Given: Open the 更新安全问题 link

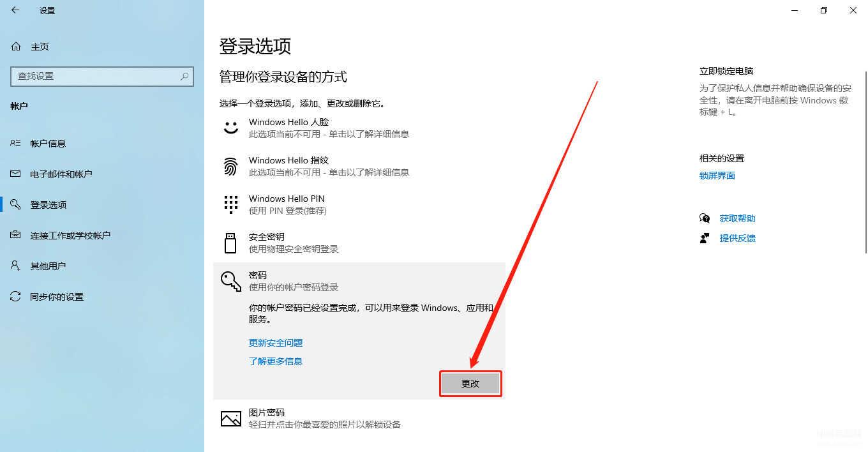Looking at the screenshot, I should pos(276,343).
